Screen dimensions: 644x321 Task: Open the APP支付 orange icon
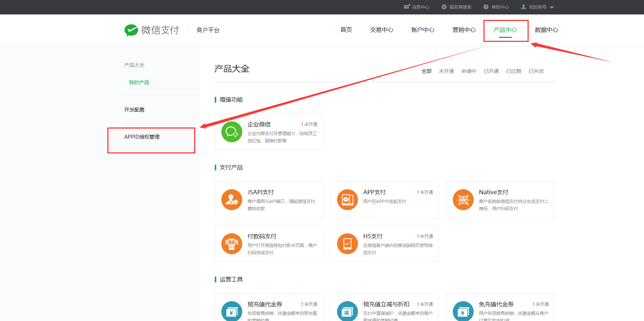tap(347, 200)
